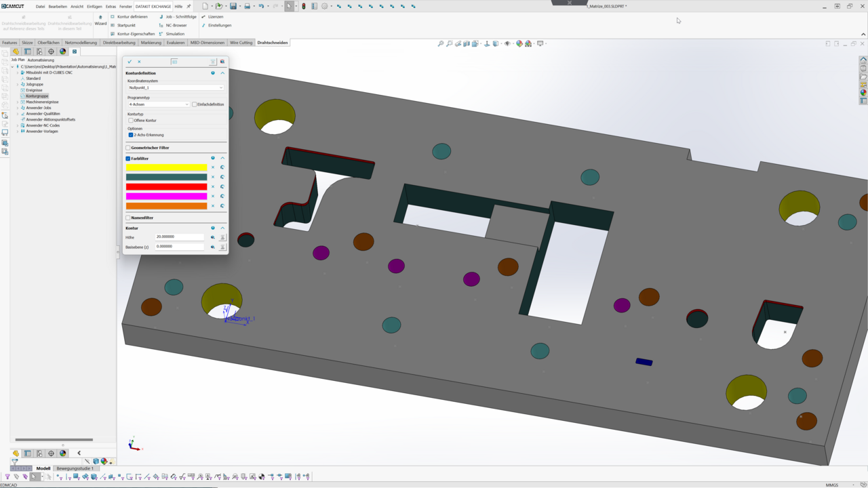Switch to the Wire Cutting tab

241,43
